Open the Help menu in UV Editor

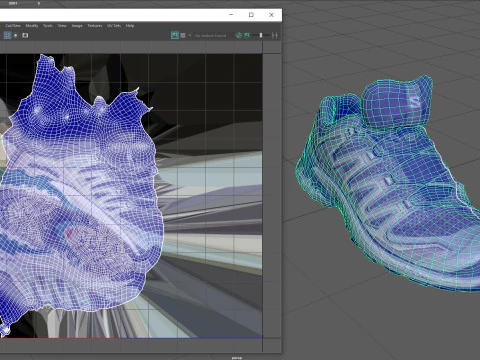click(x=130, y=26)
